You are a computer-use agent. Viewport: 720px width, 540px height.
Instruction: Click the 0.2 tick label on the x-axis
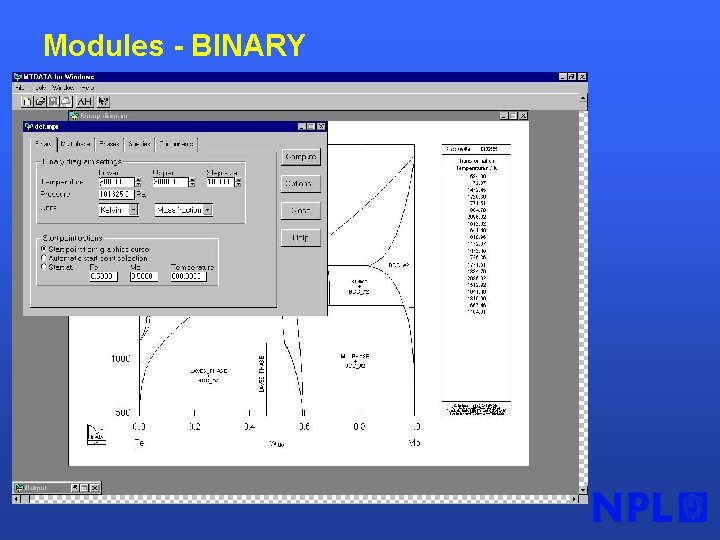pyautogui.click(x=195, y=427)
